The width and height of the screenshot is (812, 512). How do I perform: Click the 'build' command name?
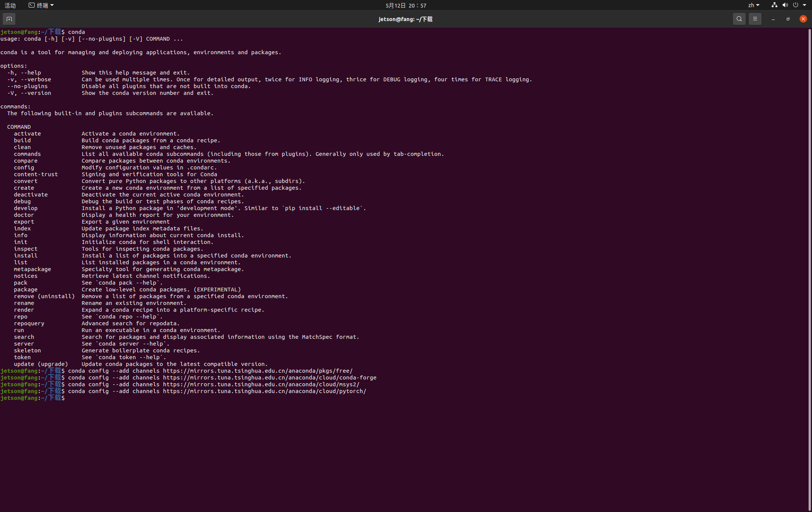[22, 140]
